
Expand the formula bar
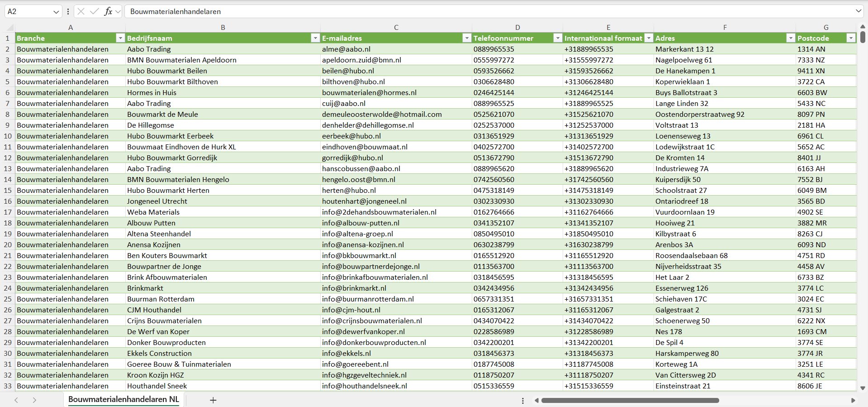coord(858,11)
